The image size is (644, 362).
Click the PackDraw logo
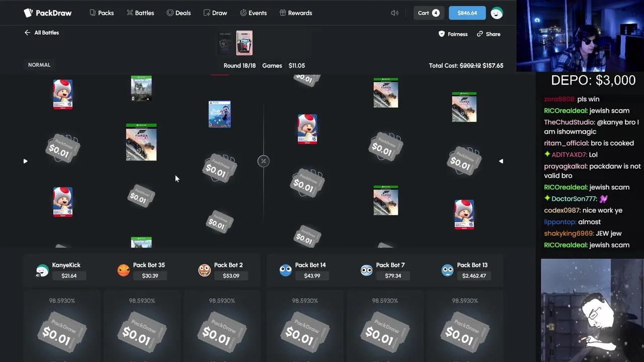[x=48, y=13]
